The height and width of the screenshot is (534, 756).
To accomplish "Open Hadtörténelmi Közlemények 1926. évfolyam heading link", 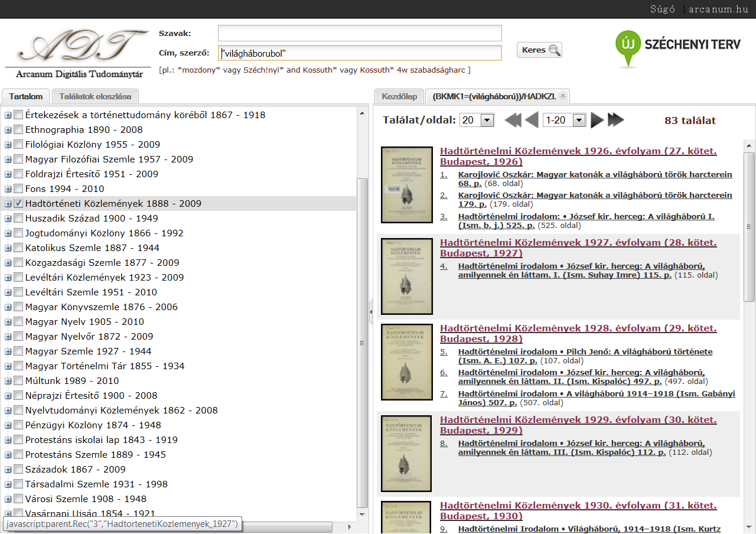I will [x=578, y=157].
